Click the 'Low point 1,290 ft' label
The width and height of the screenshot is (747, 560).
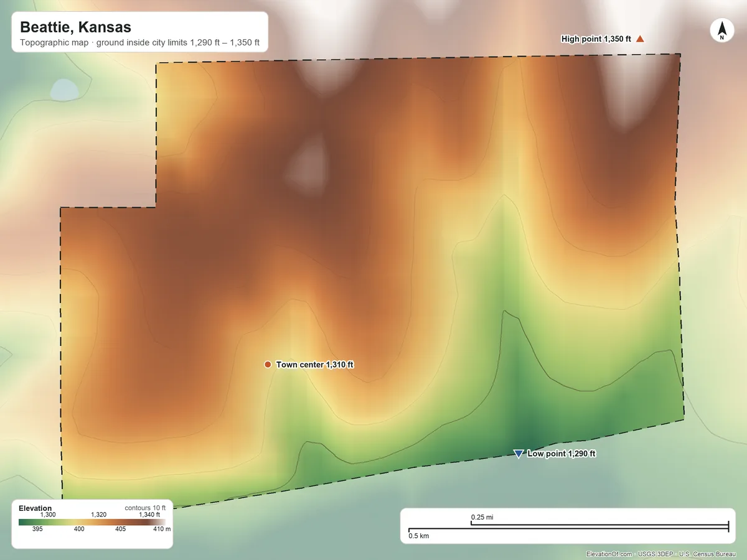[561, 454]
